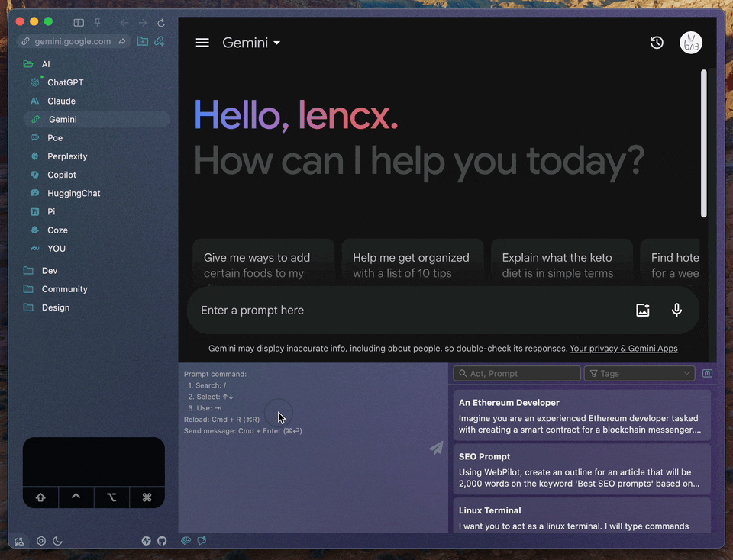The height and width of the screenshot is (560, 733).
Task: Pin the window with the pushpin icon
Action: click(97, 22)
